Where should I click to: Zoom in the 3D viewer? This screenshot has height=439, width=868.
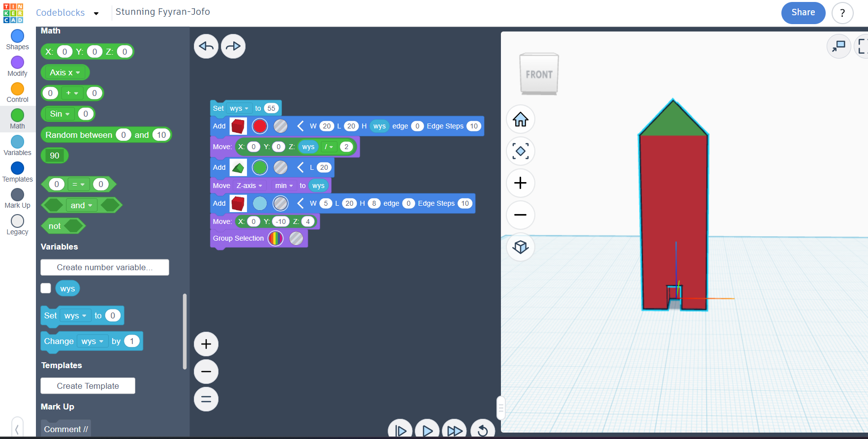click(x=520, y=183)
